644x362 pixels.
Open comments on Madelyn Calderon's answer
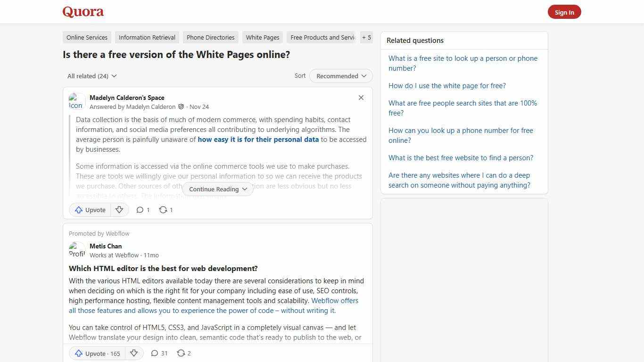click(142, 210)
